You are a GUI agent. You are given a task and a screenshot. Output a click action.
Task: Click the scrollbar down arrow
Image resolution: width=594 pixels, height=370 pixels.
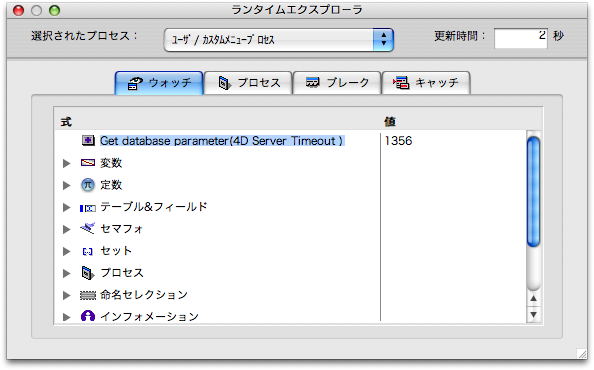(x=533, y=315)
